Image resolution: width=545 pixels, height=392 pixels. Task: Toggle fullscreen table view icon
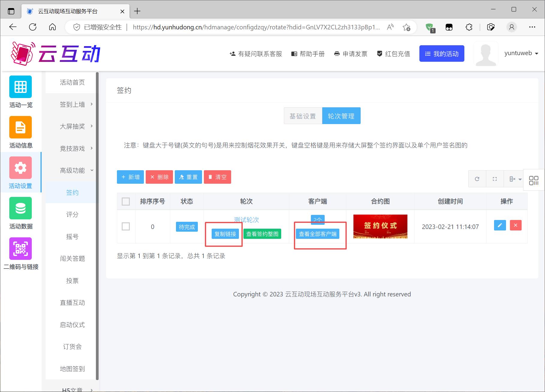[495, 179]
